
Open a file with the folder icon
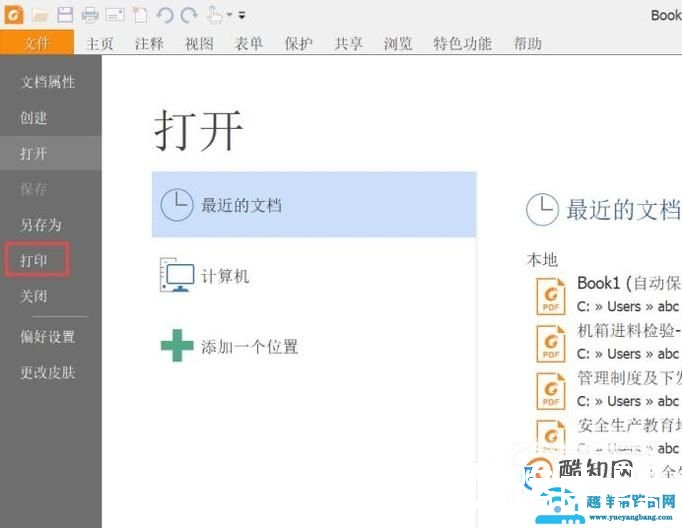click(40, 15)
